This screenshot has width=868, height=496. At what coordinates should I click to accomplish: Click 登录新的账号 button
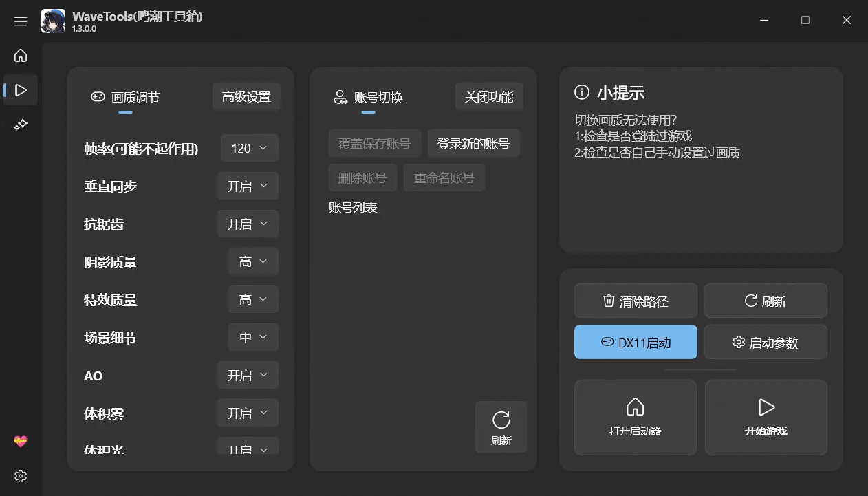[474, 144]
